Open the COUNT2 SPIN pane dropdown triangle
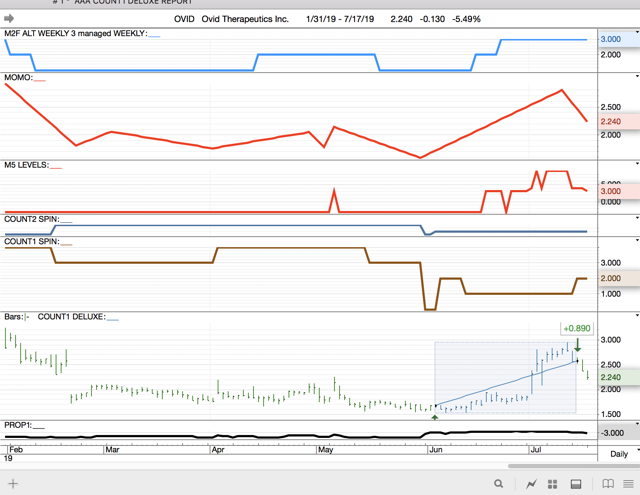 click(x=637, y=218)
